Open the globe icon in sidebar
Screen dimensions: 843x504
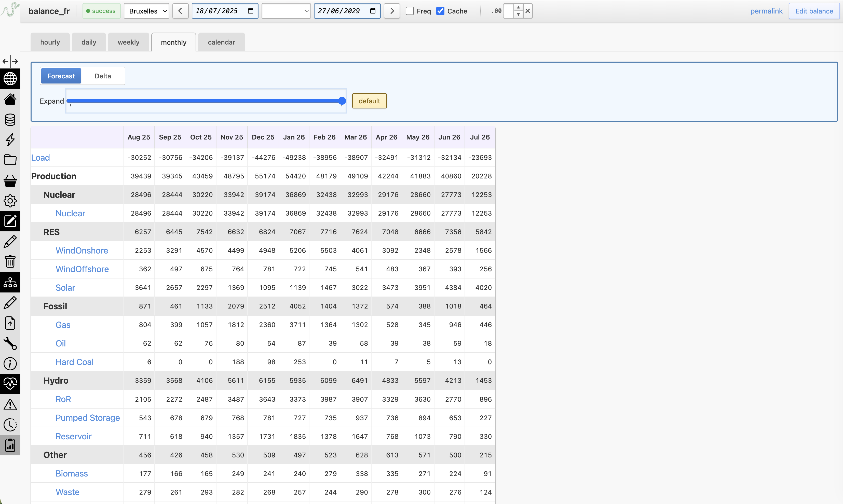[x=10, y=79]
